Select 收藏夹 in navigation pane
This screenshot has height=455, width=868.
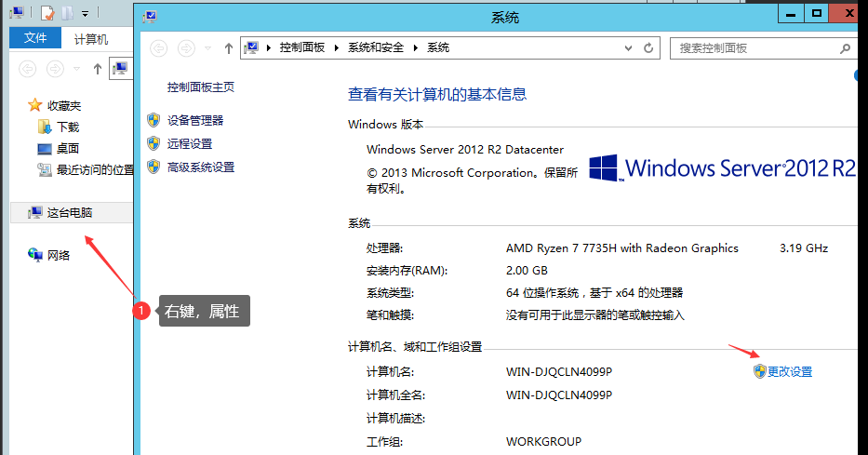tap(64, 106)
